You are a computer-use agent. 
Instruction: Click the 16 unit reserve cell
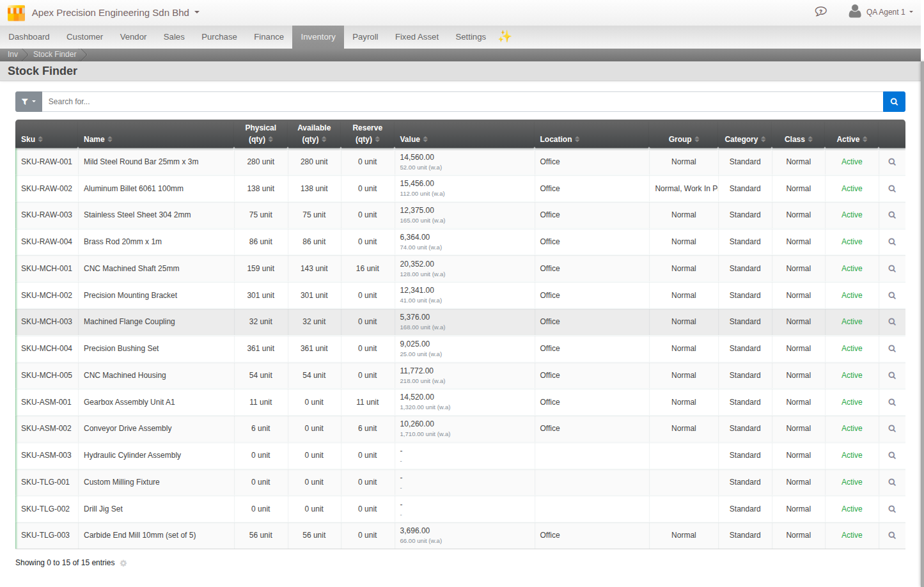368,269
